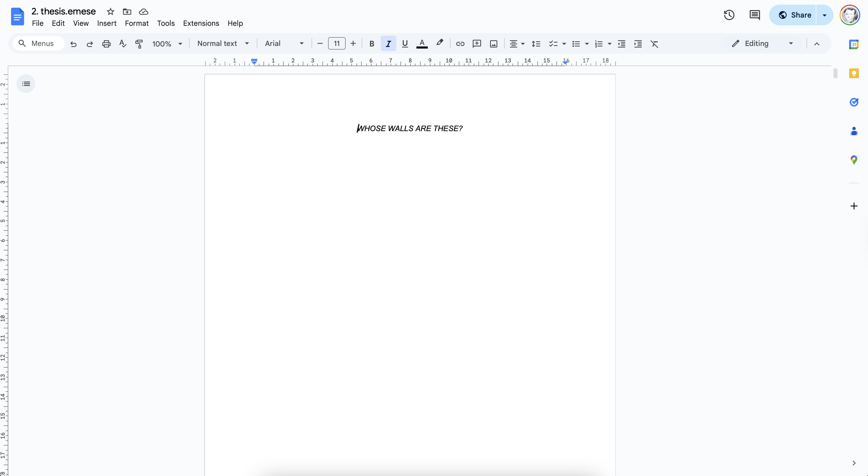
Task: Toggle underline formatting
Action: 405,44
